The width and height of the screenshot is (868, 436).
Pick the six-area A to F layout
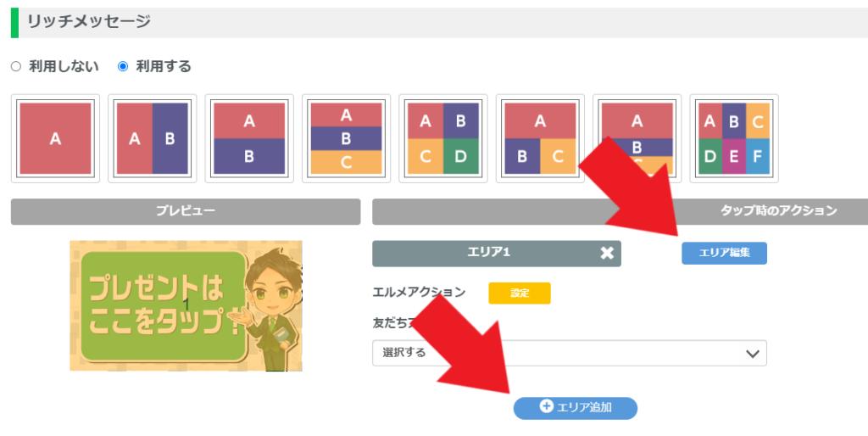click(734, 138)
